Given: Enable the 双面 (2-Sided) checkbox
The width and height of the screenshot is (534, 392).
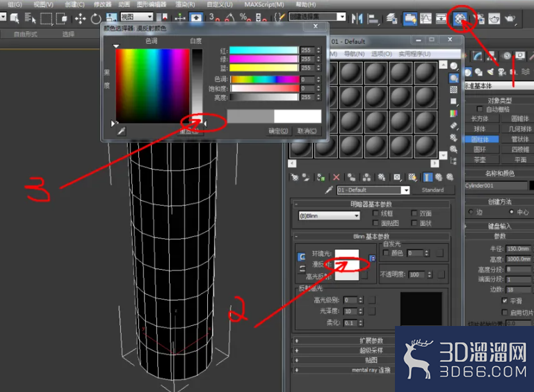Looking at the screenshot, I should (x=414, y=213).
